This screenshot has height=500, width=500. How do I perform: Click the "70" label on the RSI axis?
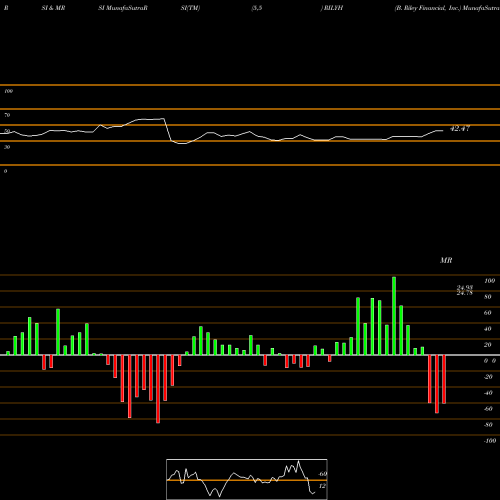pyautogui.click(x=7, y=115)
